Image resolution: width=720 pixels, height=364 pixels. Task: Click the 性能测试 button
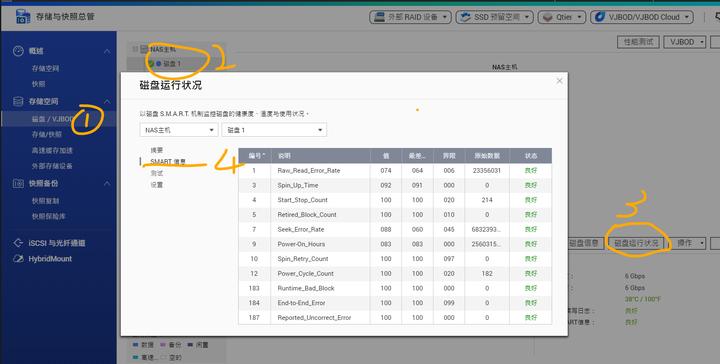(x=638, y=42)
